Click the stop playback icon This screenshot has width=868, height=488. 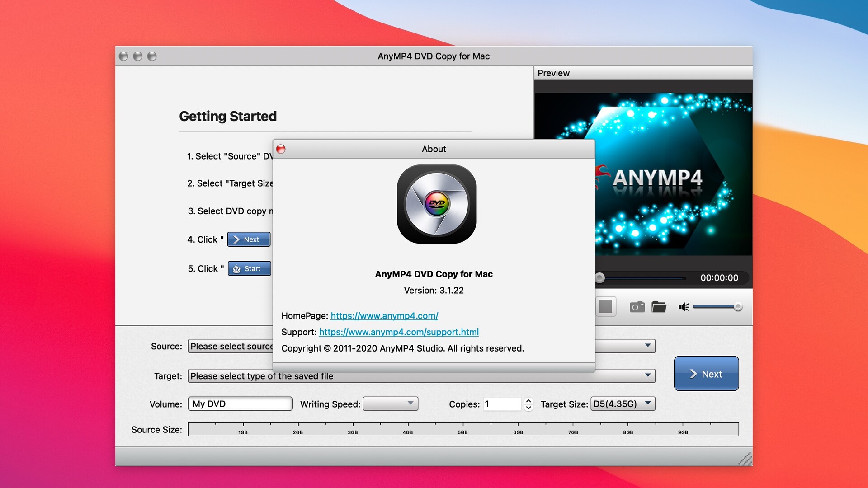[606, 306]
